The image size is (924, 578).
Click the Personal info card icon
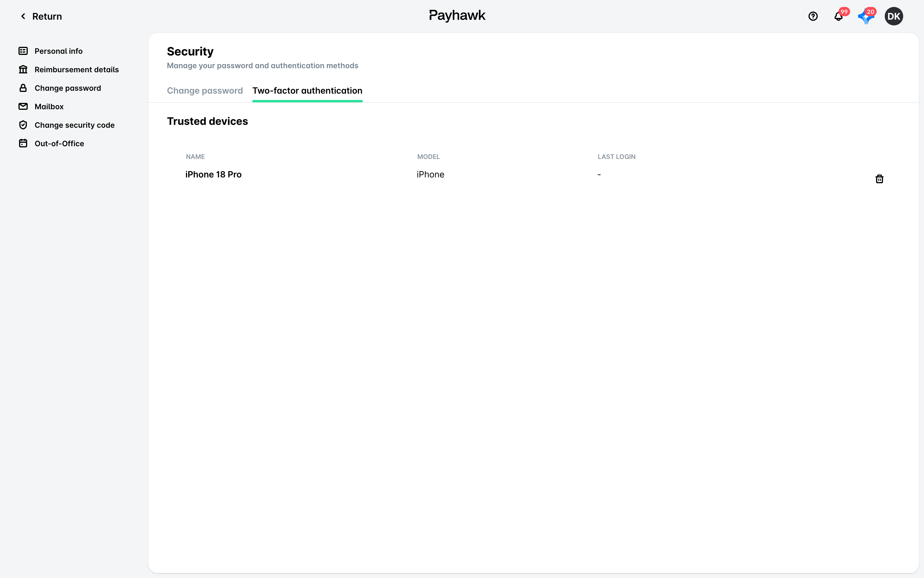[23, 51]
